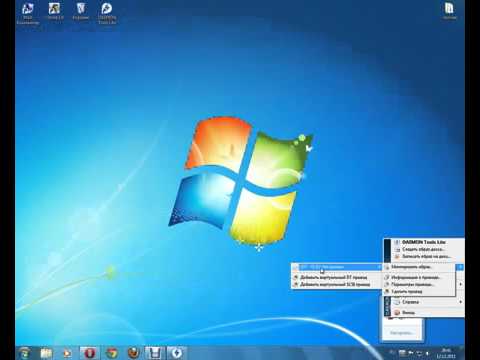Image resolution: width=480 pixels, height=360 pixels.
Task: Launch Windows Media Player from the taskbar
Action: tap(68, 353)
